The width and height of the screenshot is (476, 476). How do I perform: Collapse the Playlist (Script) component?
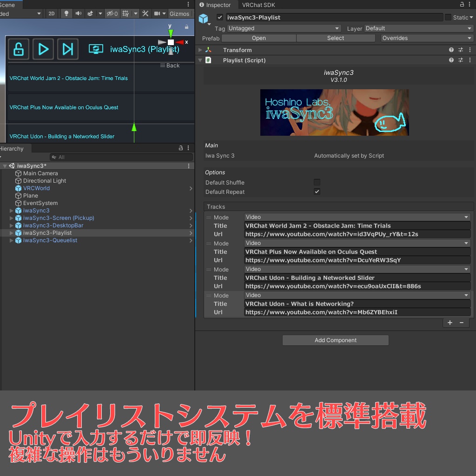tap(200, 60)
